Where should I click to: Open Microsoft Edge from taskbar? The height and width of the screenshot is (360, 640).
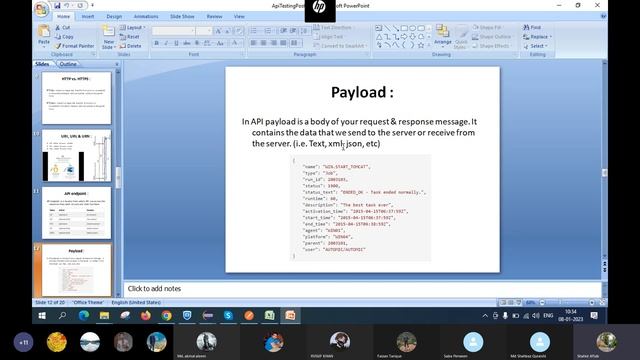(84, 316)
